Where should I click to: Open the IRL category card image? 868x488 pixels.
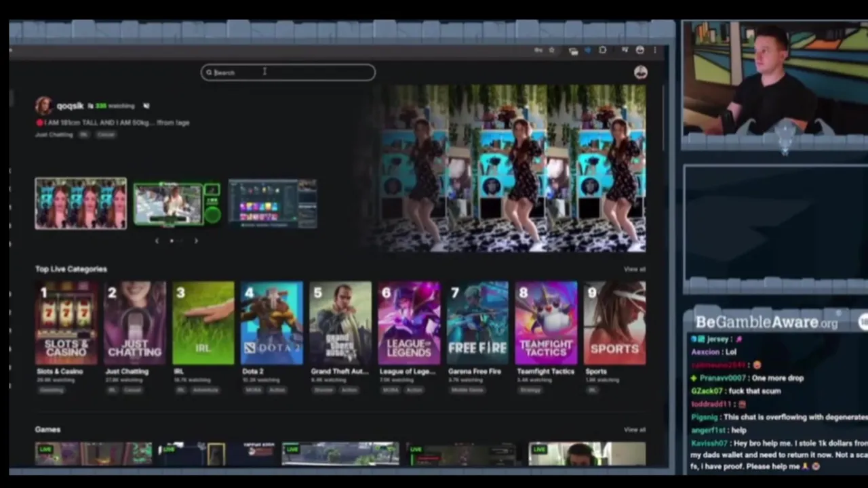[203, 323]
